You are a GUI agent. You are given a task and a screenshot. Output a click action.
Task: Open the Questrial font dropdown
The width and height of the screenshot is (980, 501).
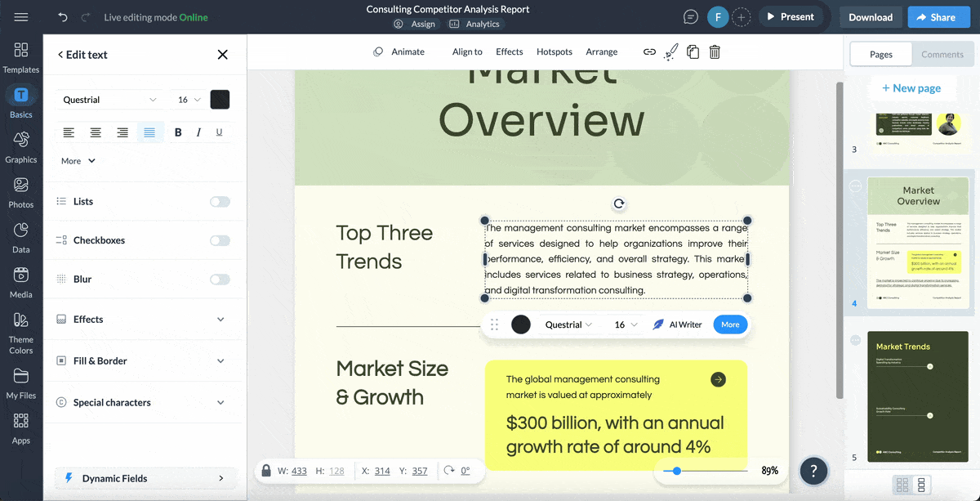110,99
